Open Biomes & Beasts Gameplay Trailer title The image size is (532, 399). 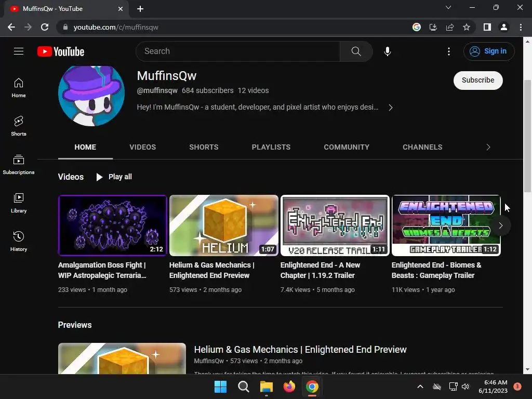(x=436, y=270)
